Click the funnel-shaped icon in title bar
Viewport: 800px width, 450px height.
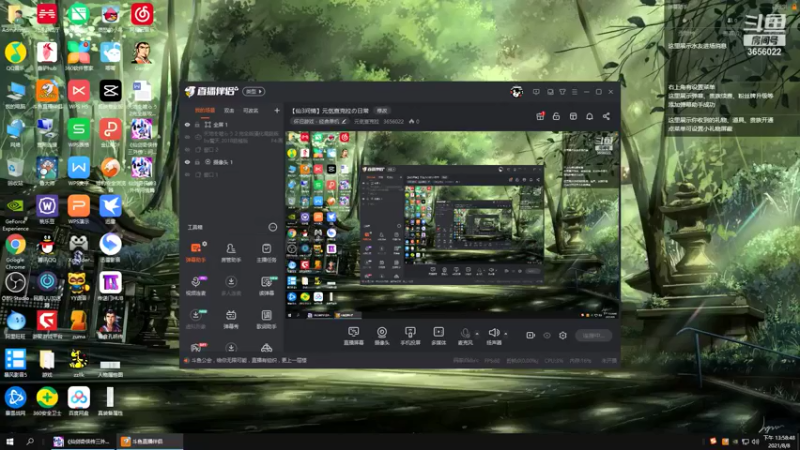(x=562, y=92)
